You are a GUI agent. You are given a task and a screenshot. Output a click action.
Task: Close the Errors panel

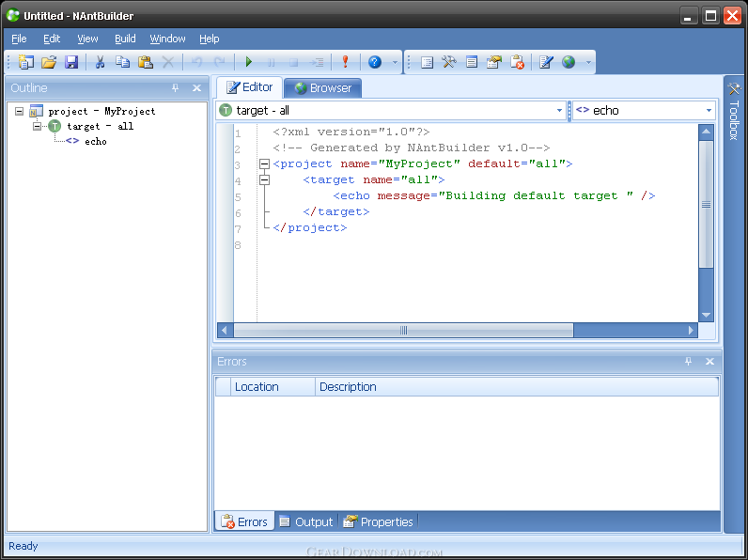[709, 362]
